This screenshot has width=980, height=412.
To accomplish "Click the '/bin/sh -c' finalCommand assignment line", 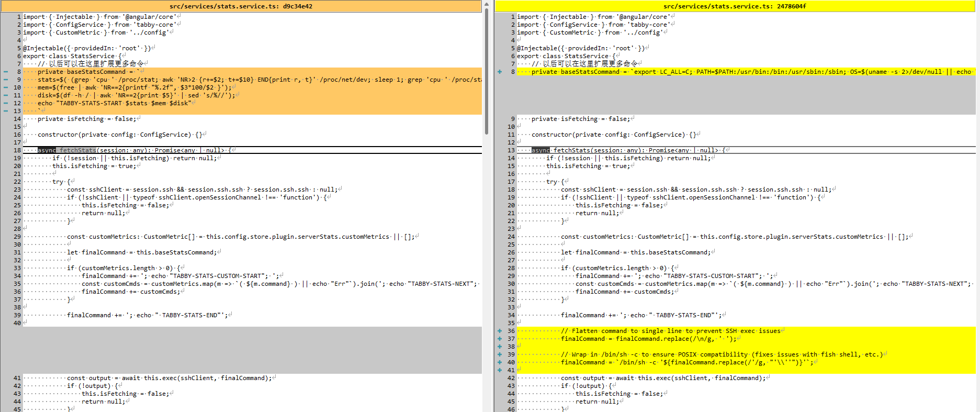I will coord(746,362).
